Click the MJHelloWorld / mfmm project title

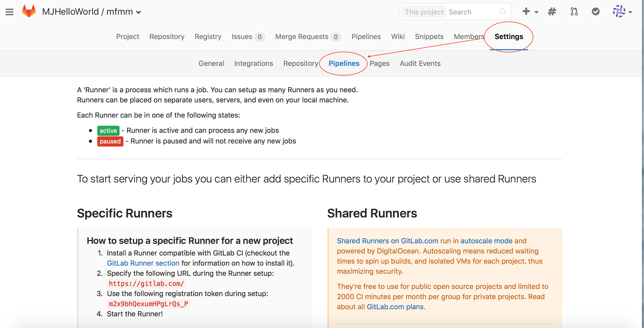[87, 12]
